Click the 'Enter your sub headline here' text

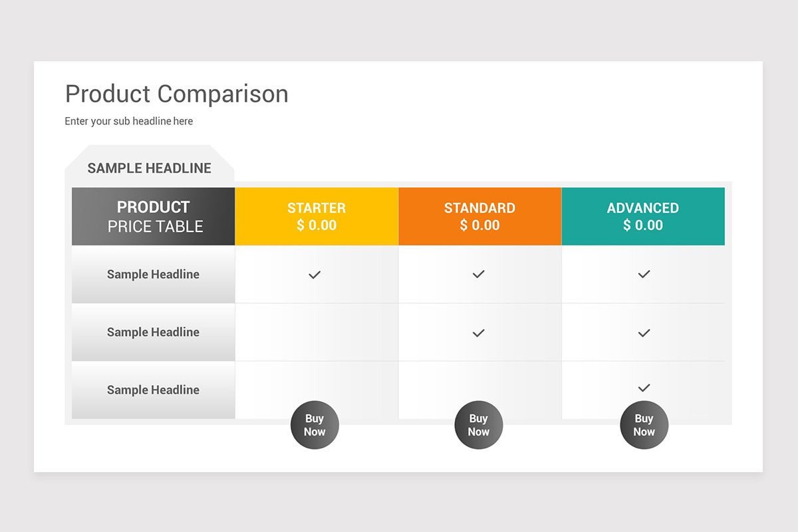pyautogui.click(x=129, y=121)
